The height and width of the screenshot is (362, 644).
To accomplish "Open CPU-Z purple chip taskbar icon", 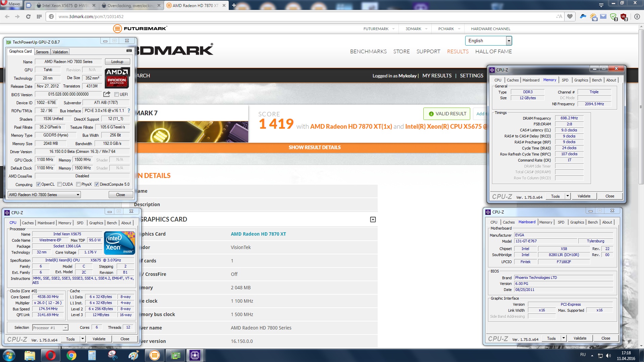I will point(195,355).
